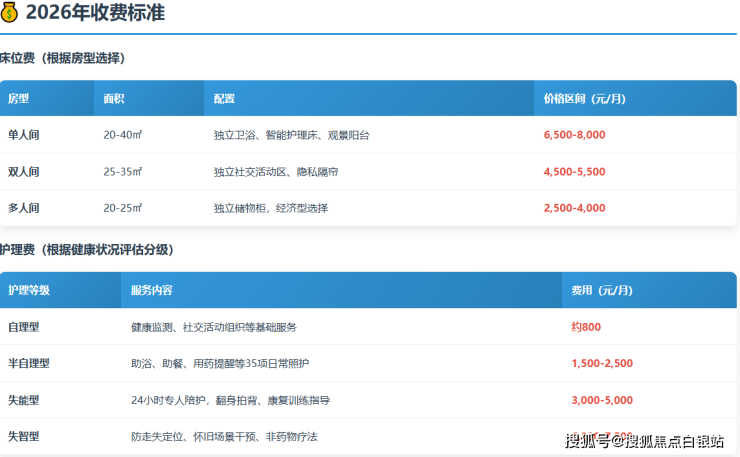Click the 1,500-2,500 fee for 半自理型
This screenshot has height=457, width=740.
(x=602, y=363)
